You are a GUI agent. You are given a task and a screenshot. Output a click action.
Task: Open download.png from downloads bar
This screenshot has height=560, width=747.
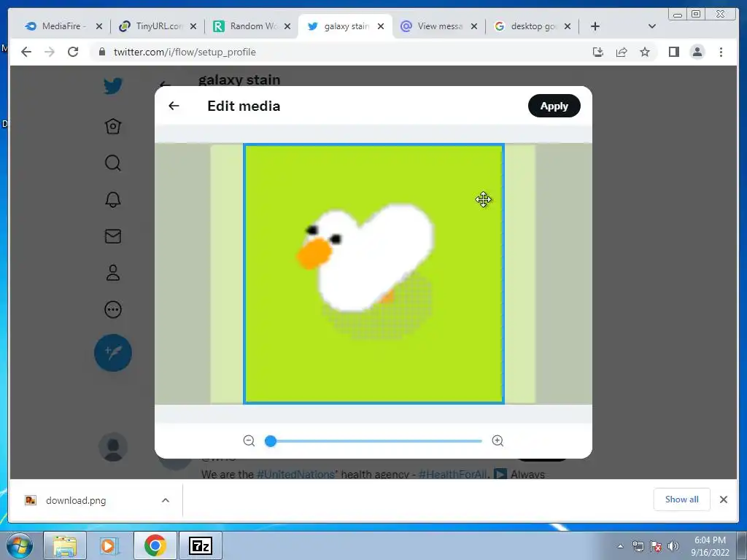[76, 500]
